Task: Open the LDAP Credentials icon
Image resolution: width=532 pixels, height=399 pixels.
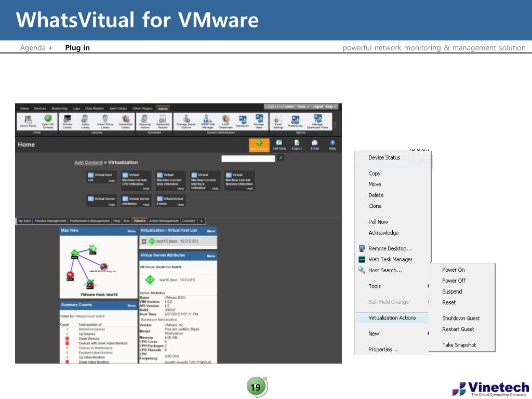Action: [225, 121]
